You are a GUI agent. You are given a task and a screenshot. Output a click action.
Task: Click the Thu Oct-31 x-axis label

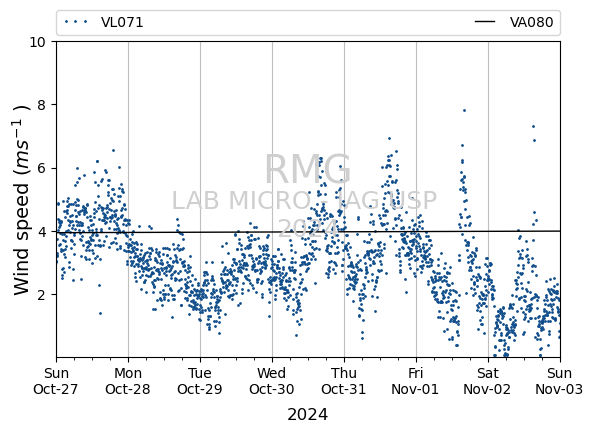(x=344, y=381)
